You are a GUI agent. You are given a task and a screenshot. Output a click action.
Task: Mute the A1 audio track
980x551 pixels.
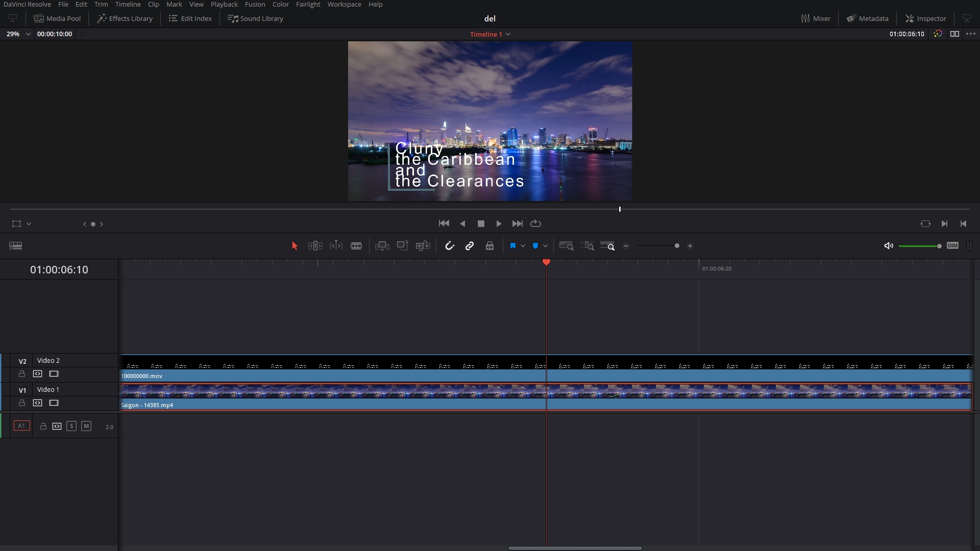click(86, 426)
